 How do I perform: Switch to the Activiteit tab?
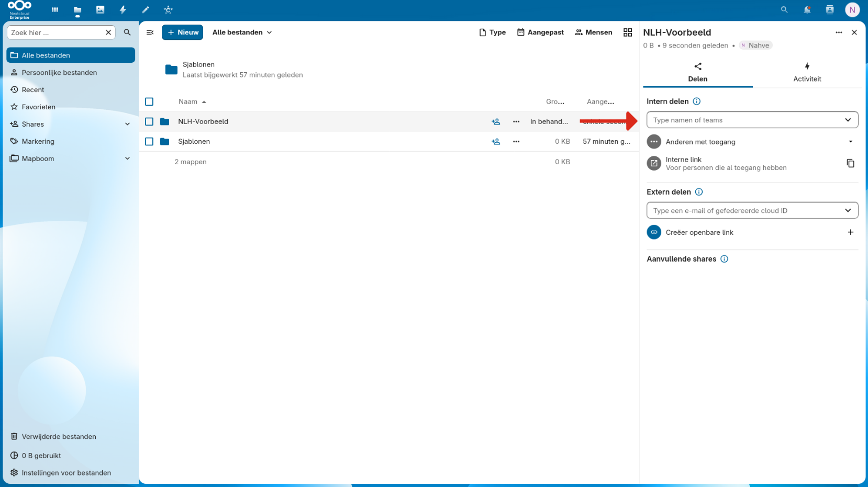coord(807,73)
